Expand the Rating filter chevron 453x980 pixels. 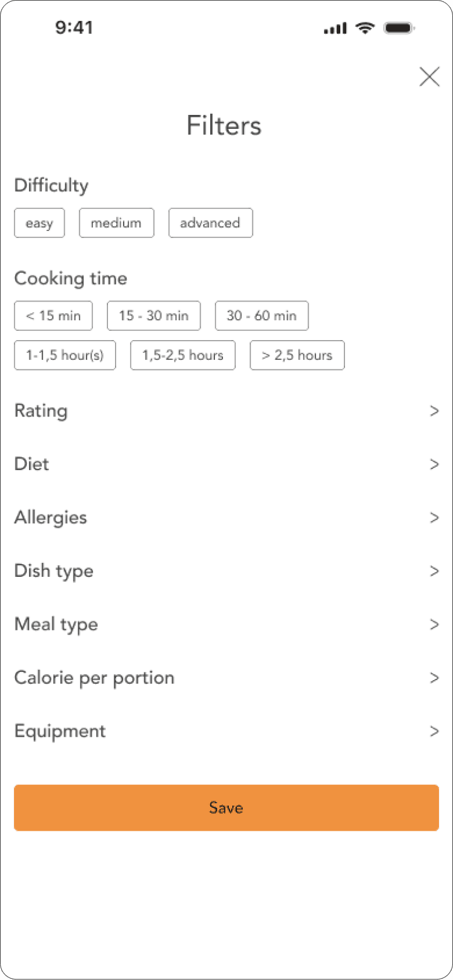[x=434, y=411]
